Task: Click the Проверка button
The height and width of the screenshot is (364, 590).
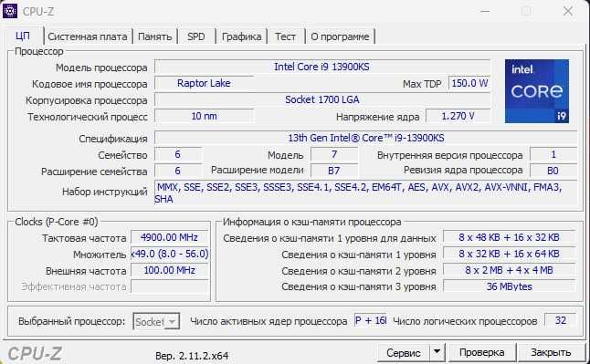Action: pyautogui.click(x=482, y=352)
